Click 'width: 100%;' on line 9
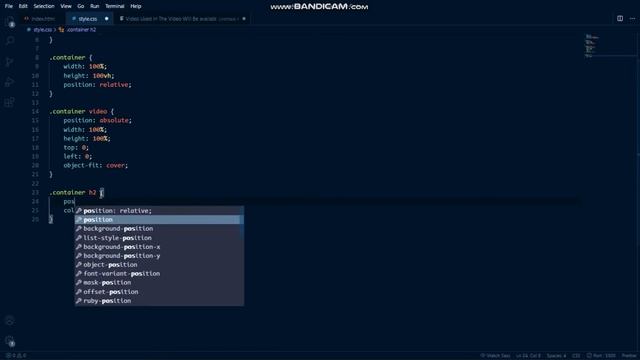 pyautogui.click(x=85, y=67)
